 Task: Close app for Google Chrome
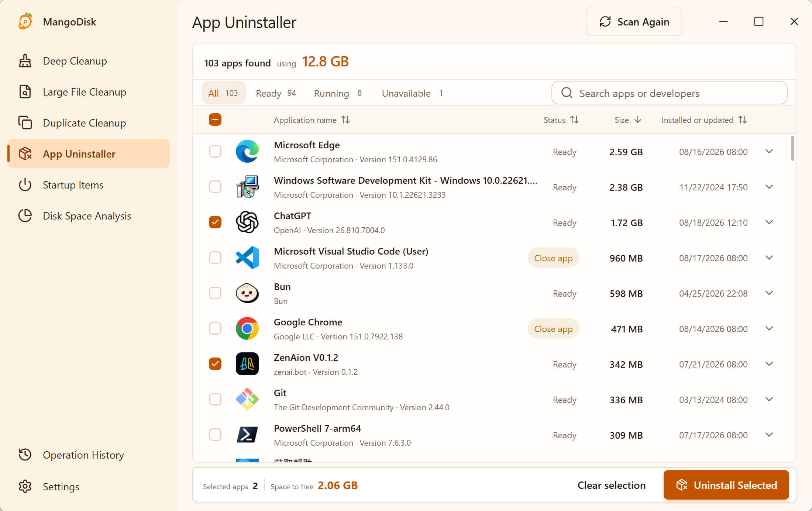point(553,328)
